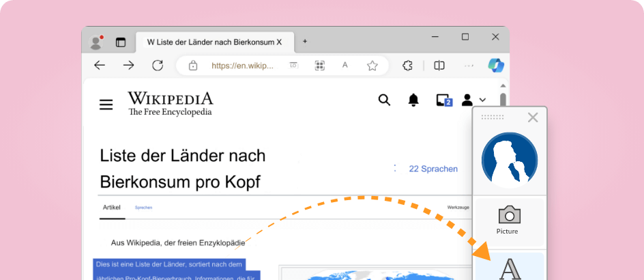
Task: Open Wikipedia search
Action: pos(384,100)
